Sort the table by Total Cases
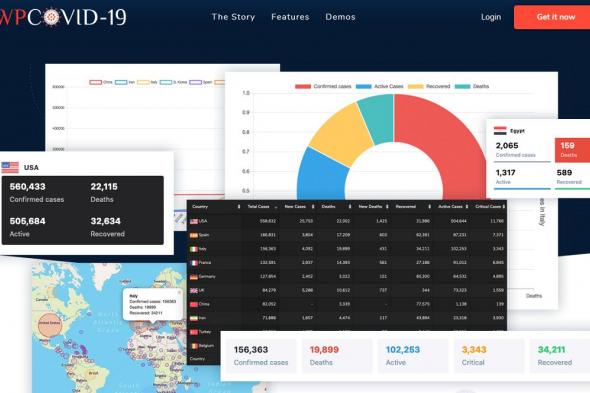The height and width of the screenshot is (393, 590). click(262, 206)
